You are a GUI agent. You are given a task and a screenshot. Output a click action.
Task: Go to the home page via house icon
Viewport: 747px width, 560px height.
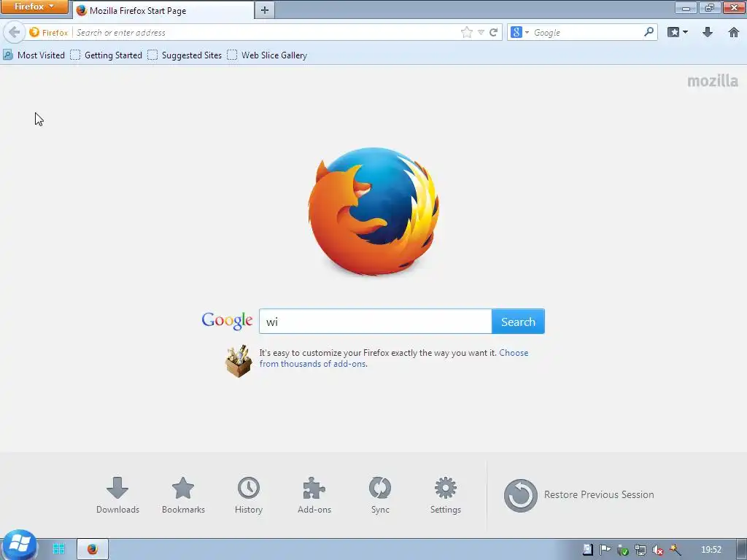click(734, 32)
